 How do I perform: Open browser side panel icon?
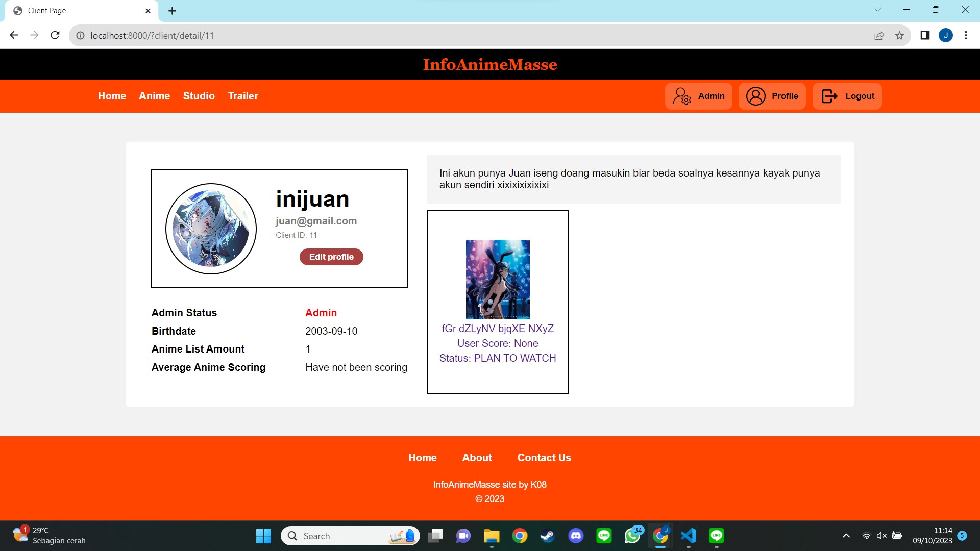[x=924, y=35]
